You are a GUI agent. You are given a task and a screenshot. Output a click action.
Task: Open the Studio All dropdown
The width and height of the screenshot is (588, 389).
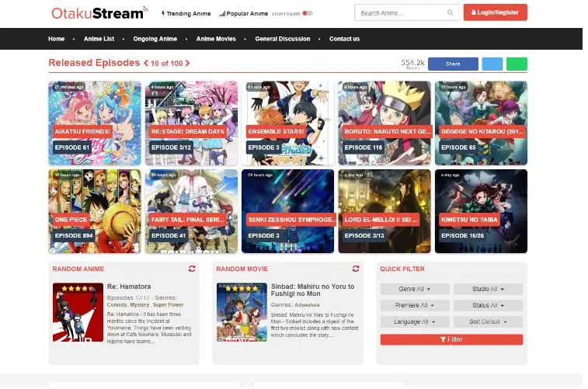pos(488,289)
